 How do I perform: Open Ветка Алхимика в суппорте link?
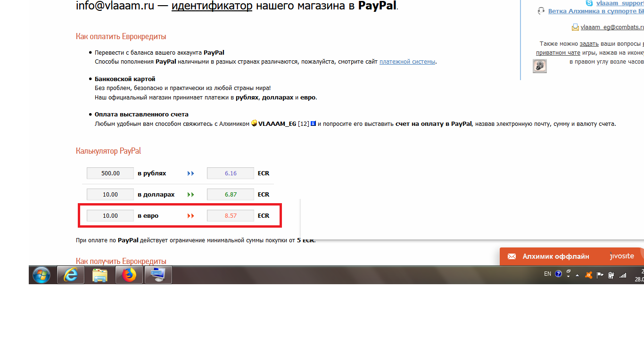596,11
